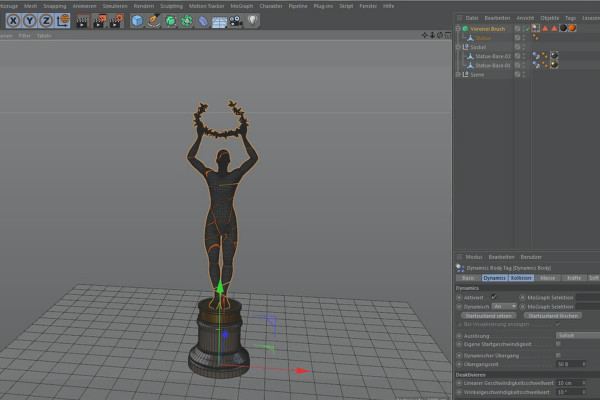The width and height of the screenshot is (600, 400).
Task: Open render settings clapperboard with gear
Action: 118,20
